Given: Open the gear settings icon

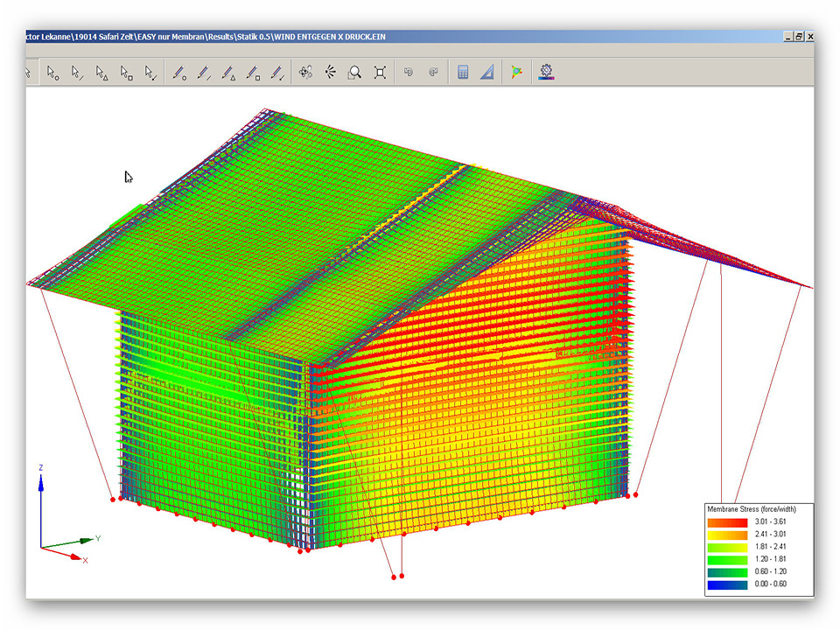Looking at the screenshot, I should (547, 73).
